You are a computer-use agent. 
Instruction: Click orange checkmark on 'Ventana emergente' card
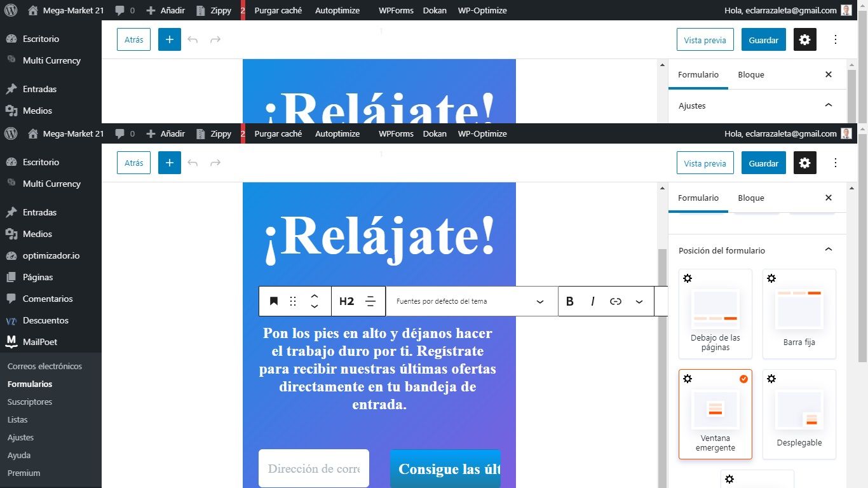tap(743, 379)
